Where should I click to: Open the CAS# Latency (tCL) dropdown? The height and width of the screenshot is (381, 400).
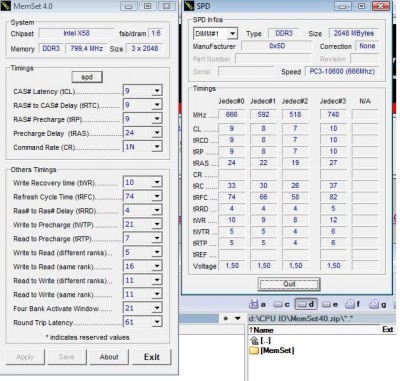pos(157,91)
